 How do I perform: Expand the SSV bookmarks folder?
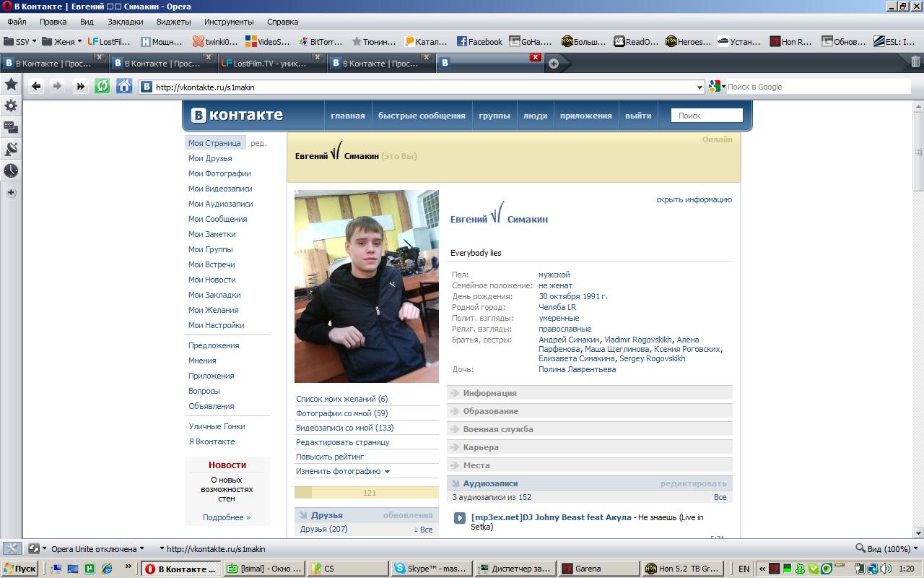[x=20, y=42]
